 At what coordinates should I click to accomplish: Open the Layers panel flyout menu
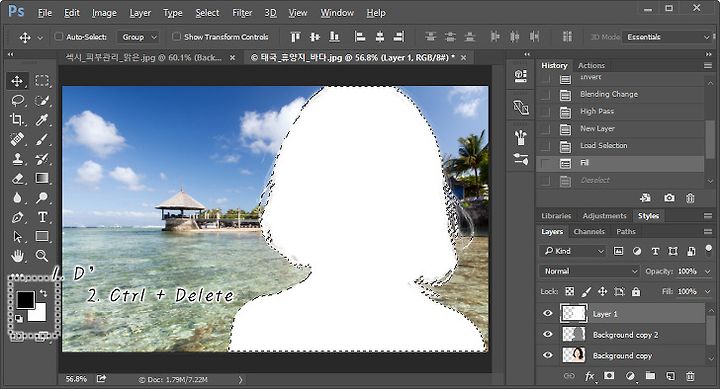(708, 231)
